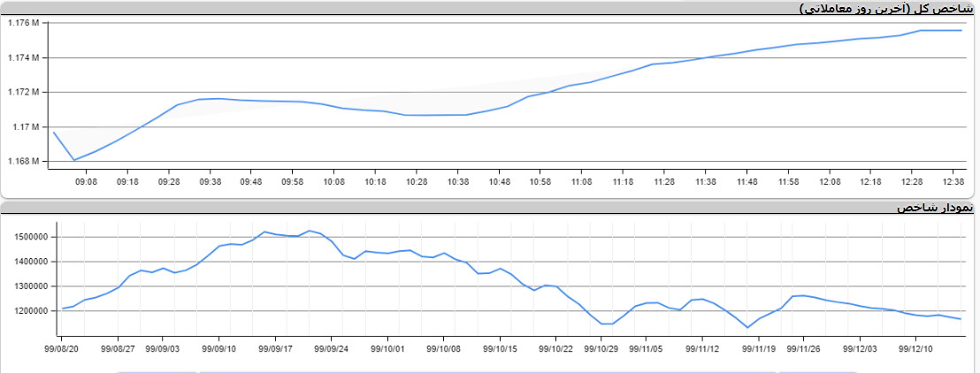
Task: Select the 99/09/17 date axis label
Action: pyautogui.click(x=276, y=349)
